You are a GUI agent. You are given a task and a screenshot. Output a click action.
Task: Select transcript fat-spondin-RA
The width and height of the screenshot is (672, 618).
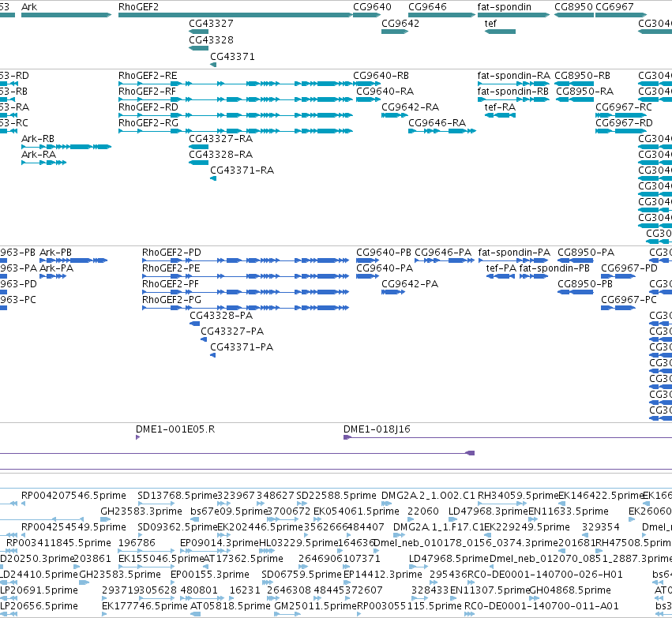tap(513, 84)
